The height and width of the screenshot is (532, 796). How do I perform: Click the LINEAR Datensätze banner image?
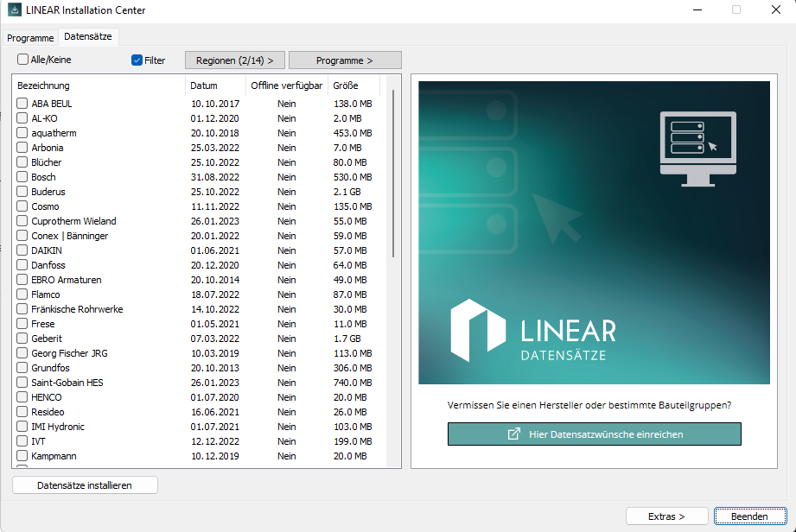click(x=594, y=232)
